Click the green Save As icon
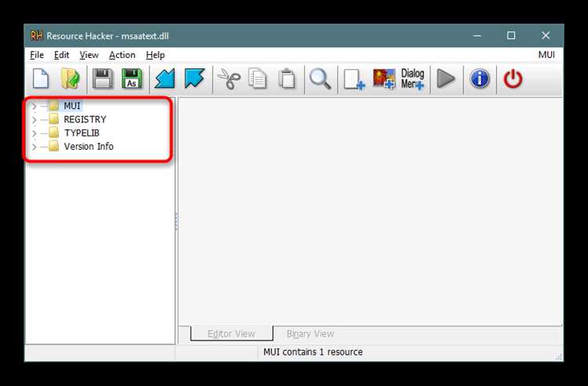 pos(132,79)
